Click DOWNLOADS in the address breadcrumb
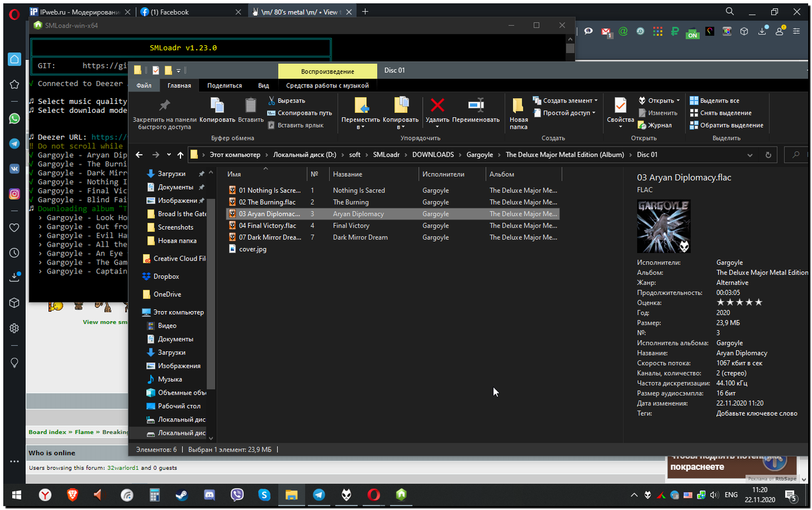The height and width of the screenshot is (510, 812). [433, 154]
